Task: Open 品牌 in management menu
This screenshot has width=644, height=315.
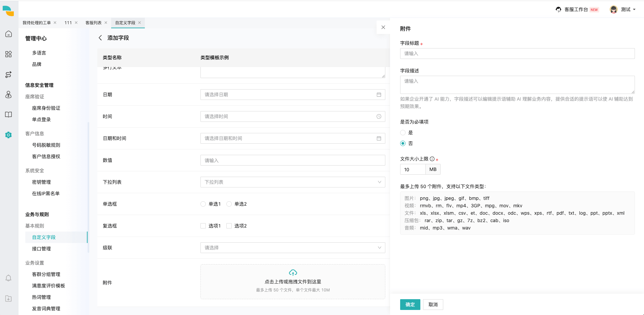Action: click(37, 64)
